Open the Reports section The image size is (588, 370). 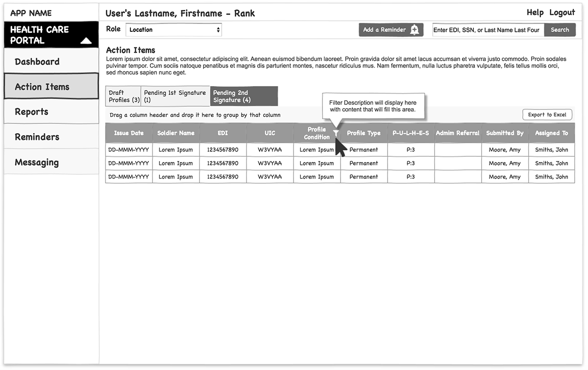(31, 112)
